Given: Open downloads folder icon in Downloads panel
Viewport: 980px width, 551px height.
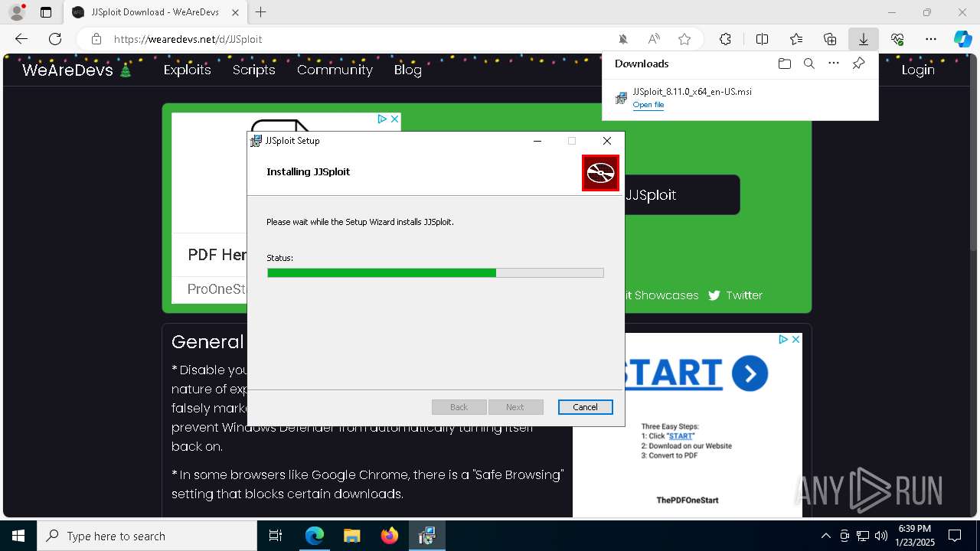Looking at the screenshot, I should point(784,64).
